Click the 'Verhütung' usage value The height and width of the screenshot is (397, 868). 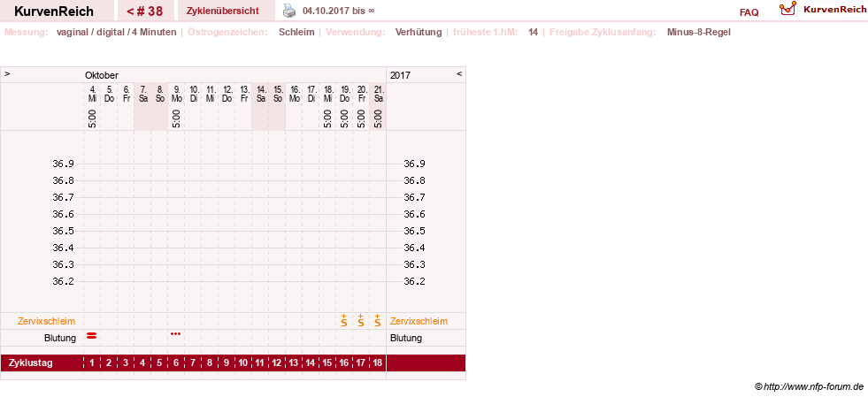tap(419, 32)
